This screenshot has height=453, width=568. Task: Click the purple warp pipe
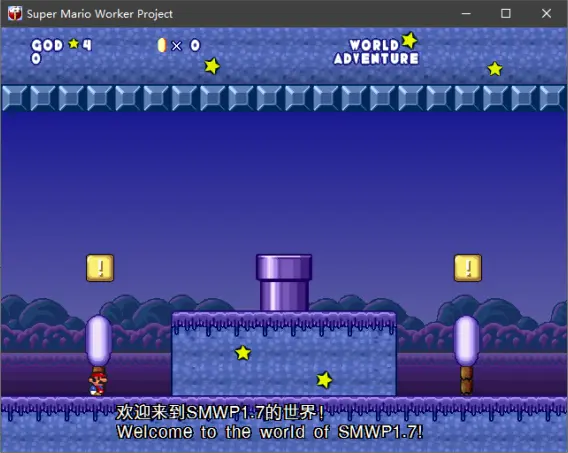[284, 282]
